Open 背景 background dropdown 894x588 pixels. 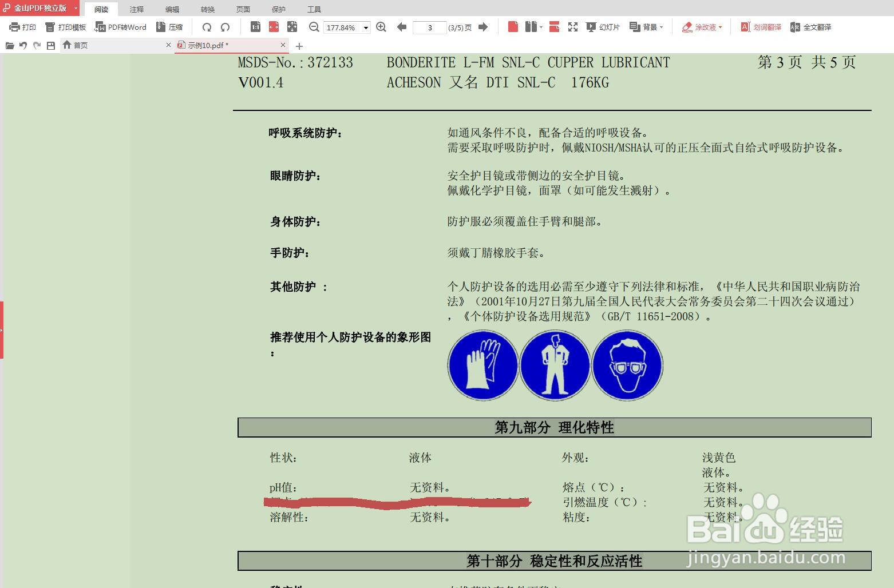(646, 27)
